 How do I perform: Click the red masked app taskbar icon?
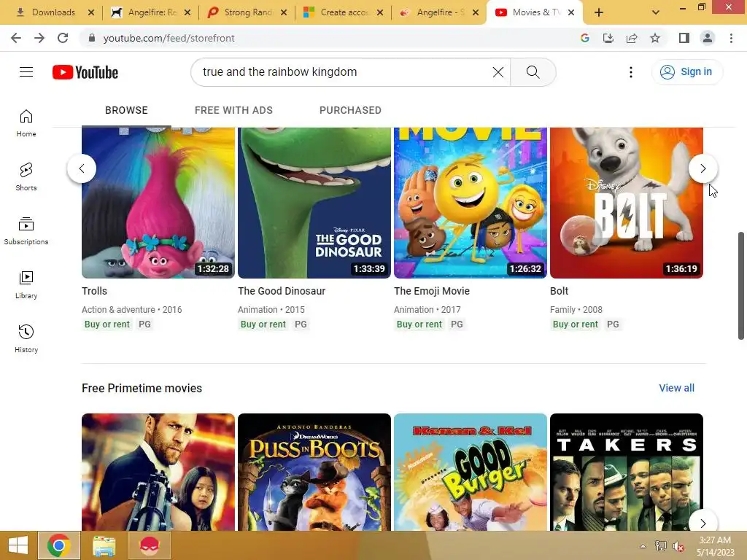click(149, 545)
